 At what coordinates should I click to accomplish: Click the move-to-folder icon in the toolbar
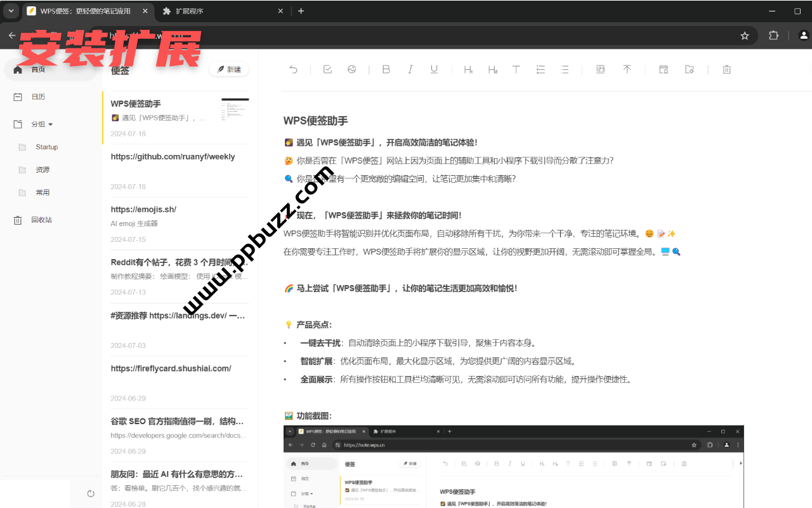(689, 70)
